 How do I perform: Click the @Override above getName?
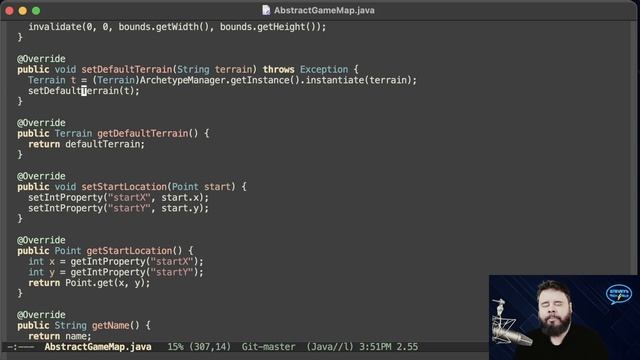tap(41, 315)
